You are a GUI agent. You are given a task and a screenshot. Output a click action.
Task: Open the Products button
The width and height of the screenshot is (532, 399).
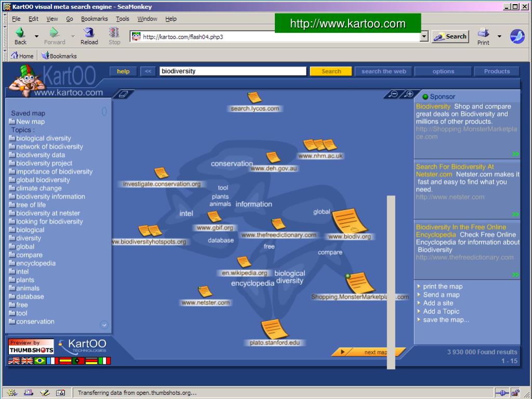tap(497, 71)
